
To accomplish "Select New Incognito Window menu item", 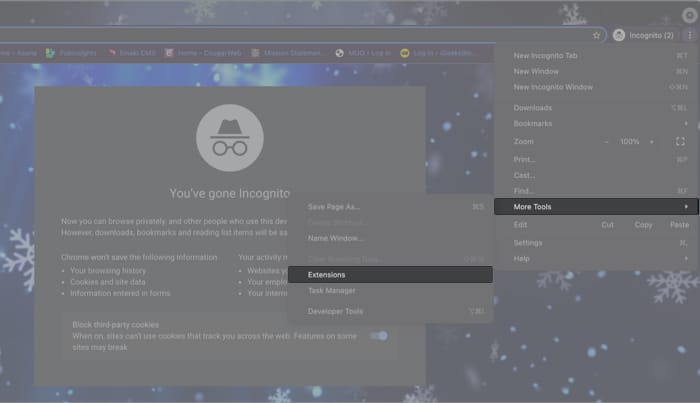I will click(x=596, y=87).
